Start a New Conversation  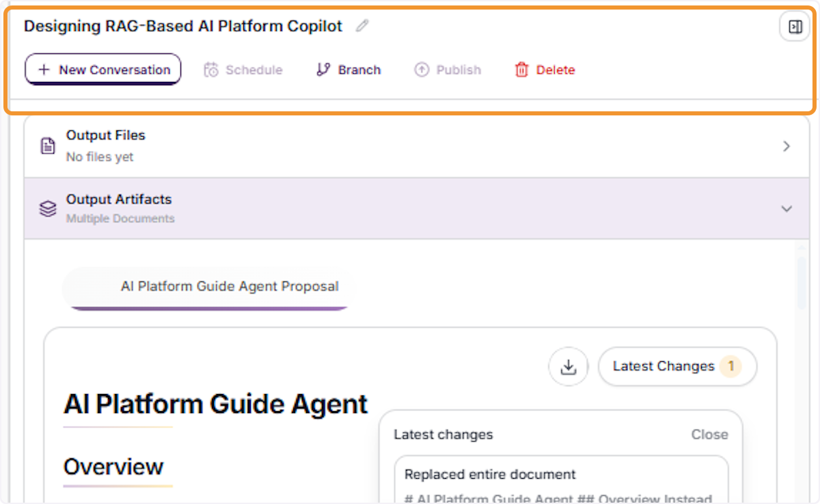tap(103, 70)
